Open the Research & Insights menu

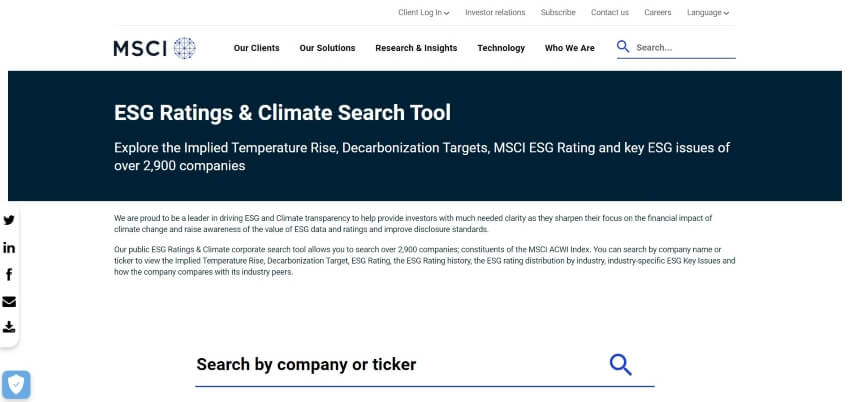pyautogui.click(x=416, y=48)
